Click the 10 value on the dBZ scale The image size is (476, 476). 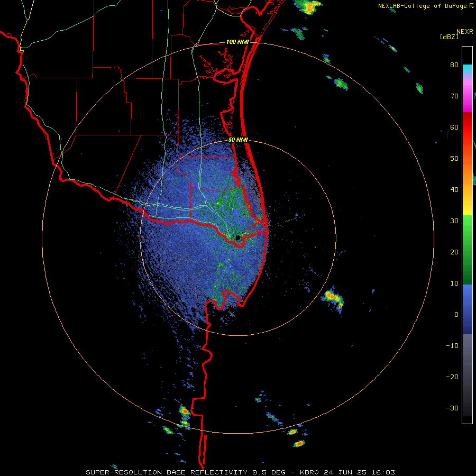454,283
